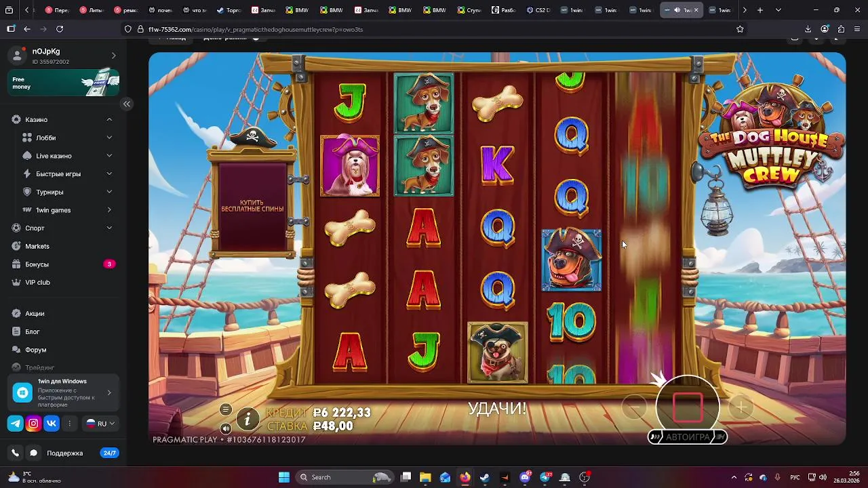Expand the Быстрые игры submenu
Viewport: 868px width, 488px height.
[x=109, y=174]
